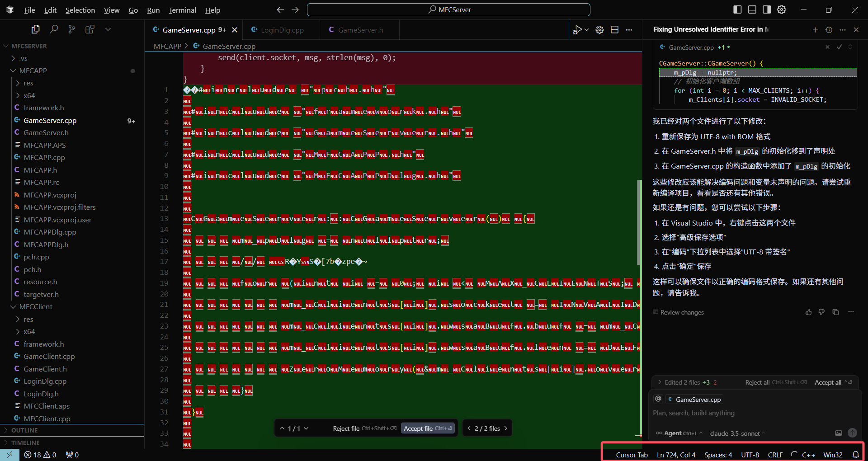
Task: Open chat history icon in the chat panel
Action: point(829,30)
